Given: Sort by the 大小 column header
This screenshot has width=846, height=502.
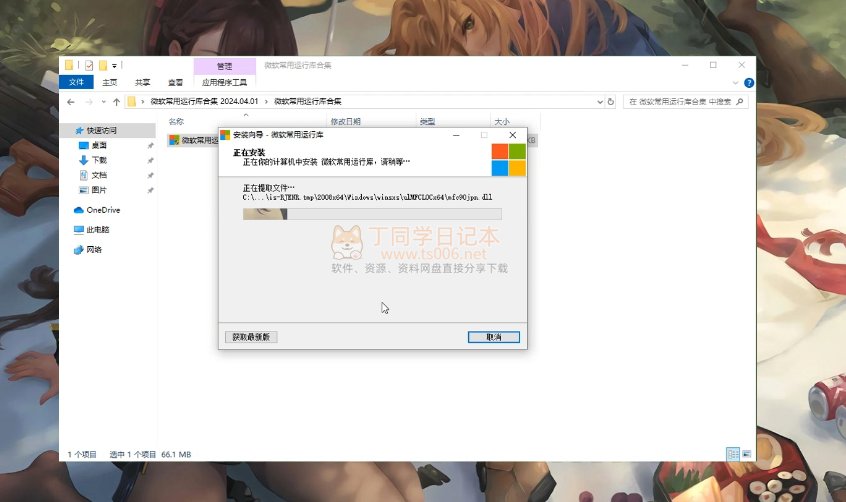Looking at the screenshot, I should 502,121.
